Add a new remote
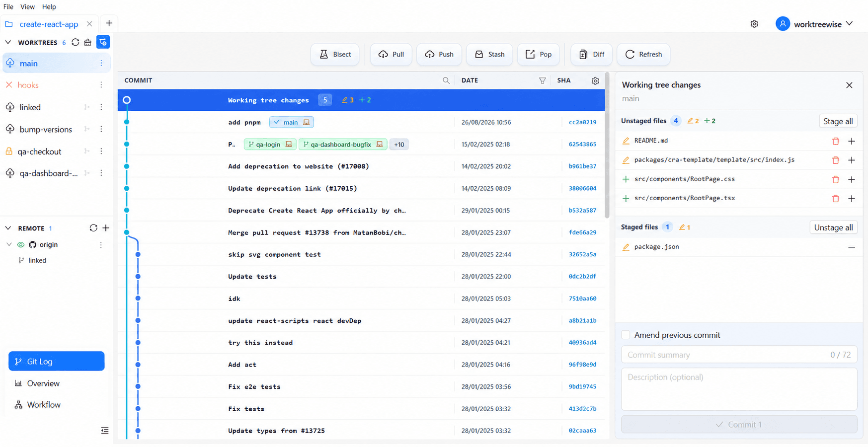Viewport: 868px width, 447px height. 106,228
